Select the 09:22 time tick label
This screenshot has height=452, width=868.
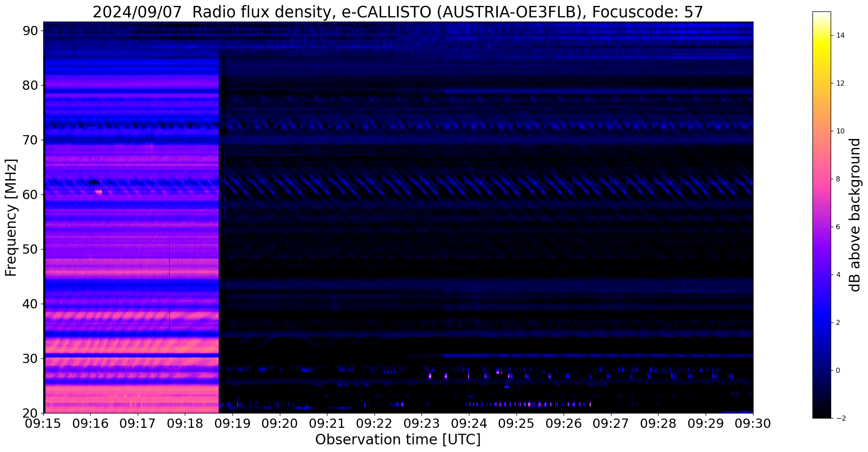(374, 424)
